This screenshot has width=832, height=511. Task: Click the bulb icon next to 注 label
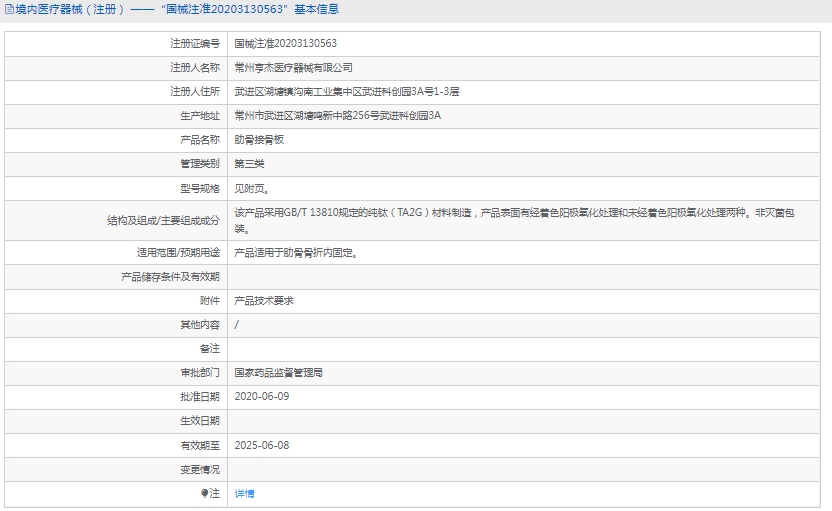[204, 493]
